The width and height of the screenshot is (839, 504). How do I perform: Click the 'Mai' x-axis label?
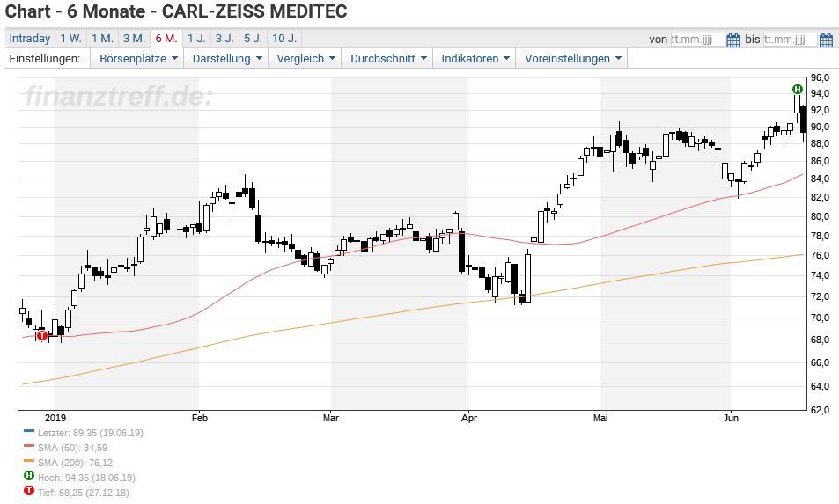pos(600,418)
